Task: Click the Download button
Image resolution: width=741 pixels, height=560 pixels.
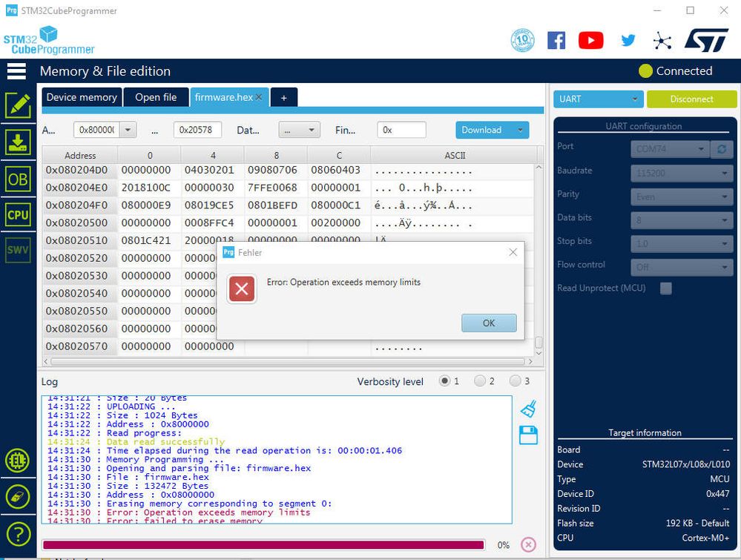Action: [x=484, y=130]
